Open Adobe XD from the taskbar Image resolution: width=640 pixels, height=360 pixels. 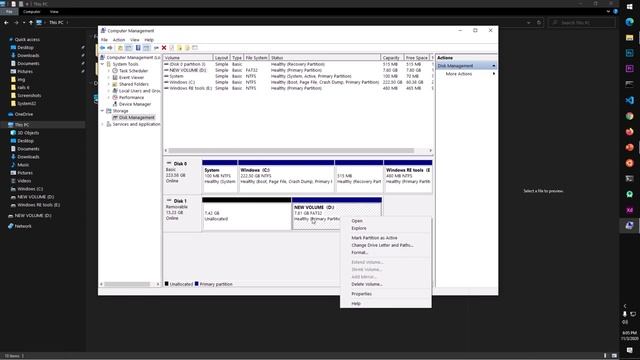[629, 210]
